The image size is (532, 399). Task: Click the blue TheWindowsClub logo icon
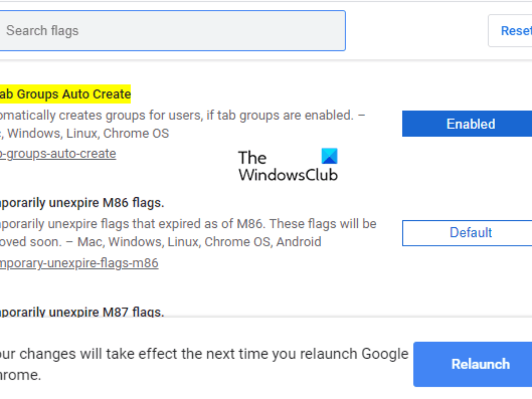click(329, 156)
